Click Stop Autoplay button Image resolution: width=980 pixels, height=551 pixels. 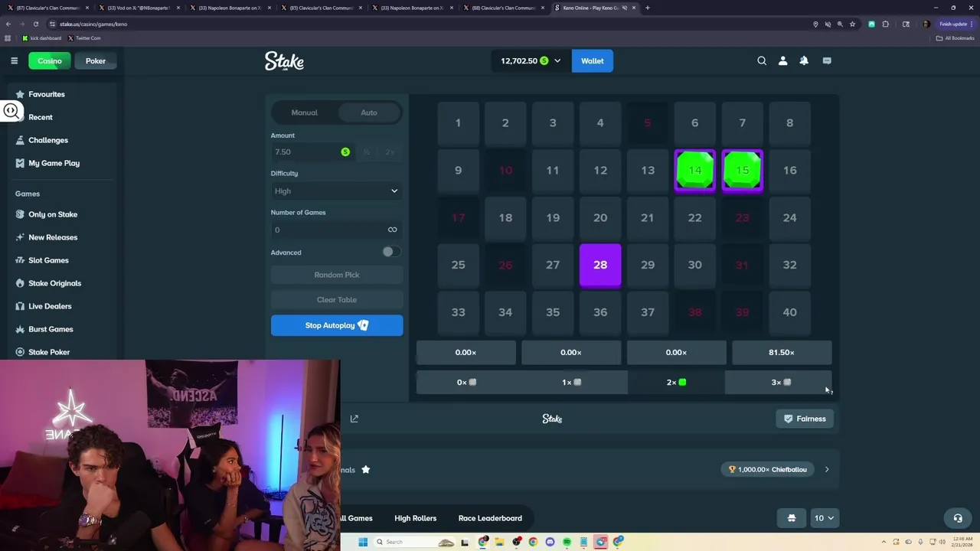[337, 325]
